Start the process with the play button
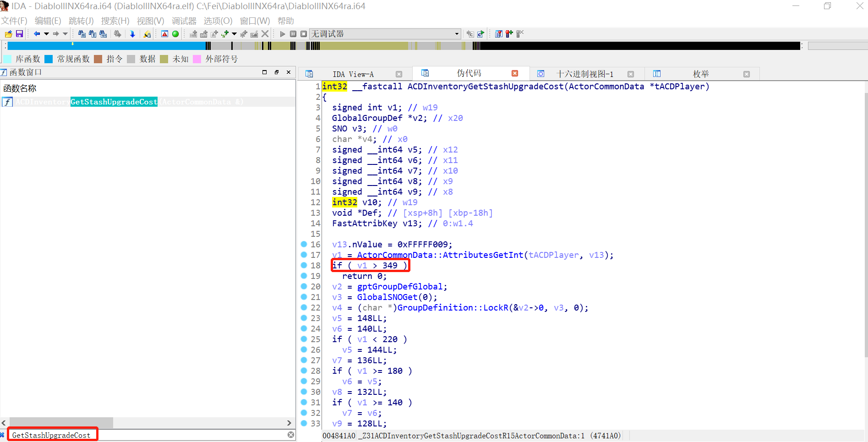This screenshot has height=442, width=868. tap(283, 34)
